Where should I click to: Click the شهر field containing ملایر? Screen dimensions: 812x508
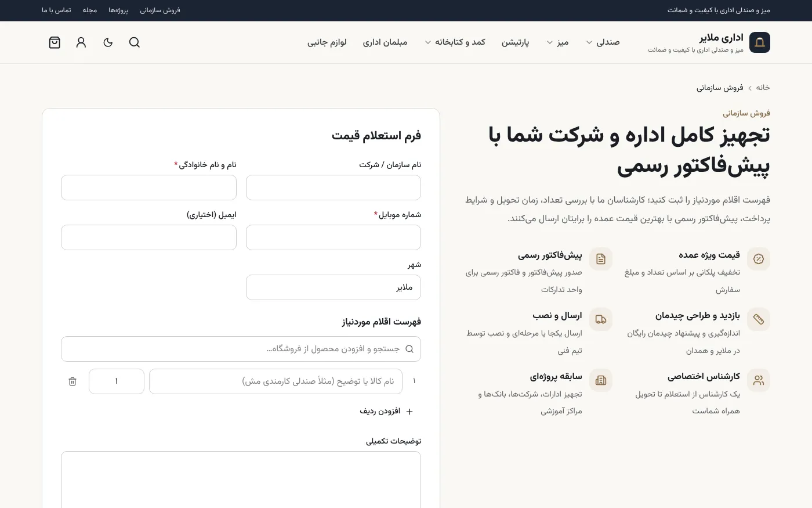click(333, 287)
